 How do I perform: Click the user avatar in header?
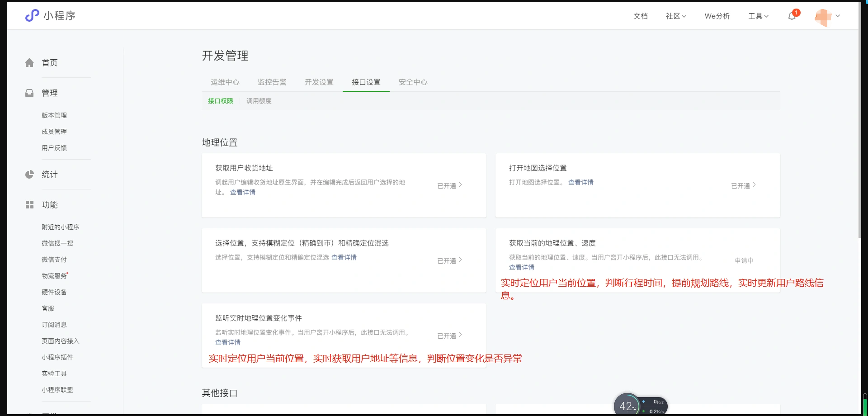point(823,17)
